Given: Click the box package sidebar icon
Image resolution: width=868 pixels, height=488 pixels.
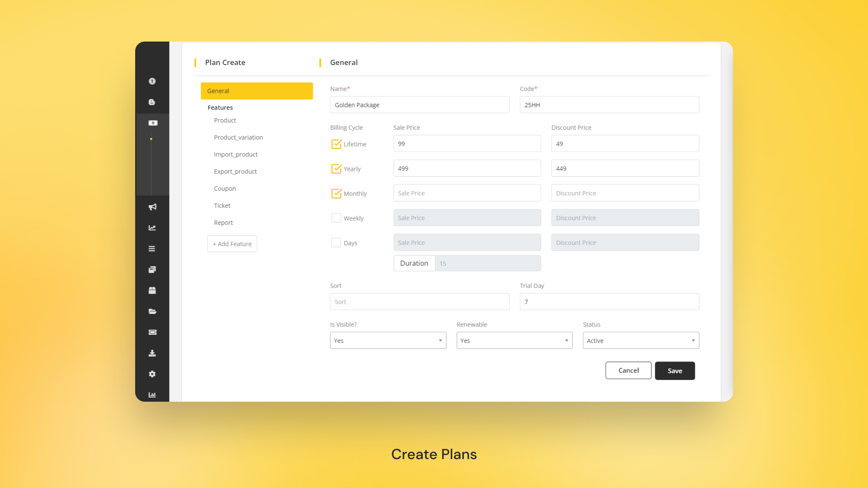Looking at the screenshot, I should pyautogui.click(x=152, y=291).
